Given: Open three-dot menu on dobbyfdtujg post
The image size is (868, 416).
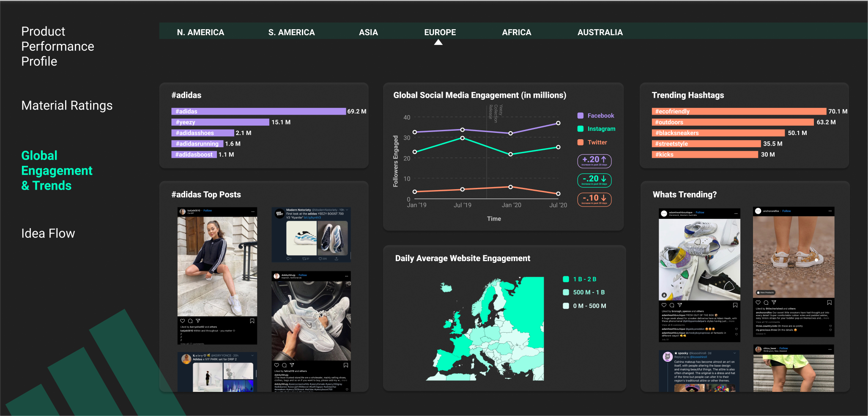Looking at the screenshot, I should tap(347, 276).
